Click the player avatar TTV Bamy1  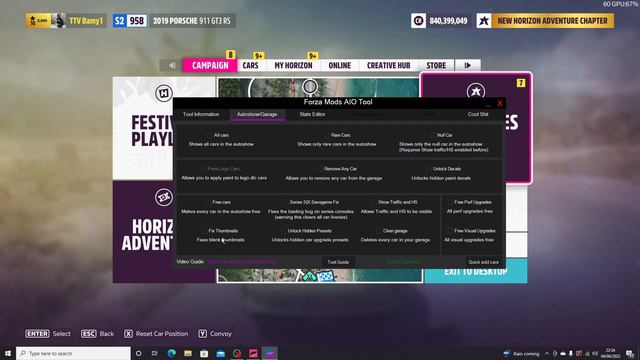pyautogui.click(x=58, y=21)
